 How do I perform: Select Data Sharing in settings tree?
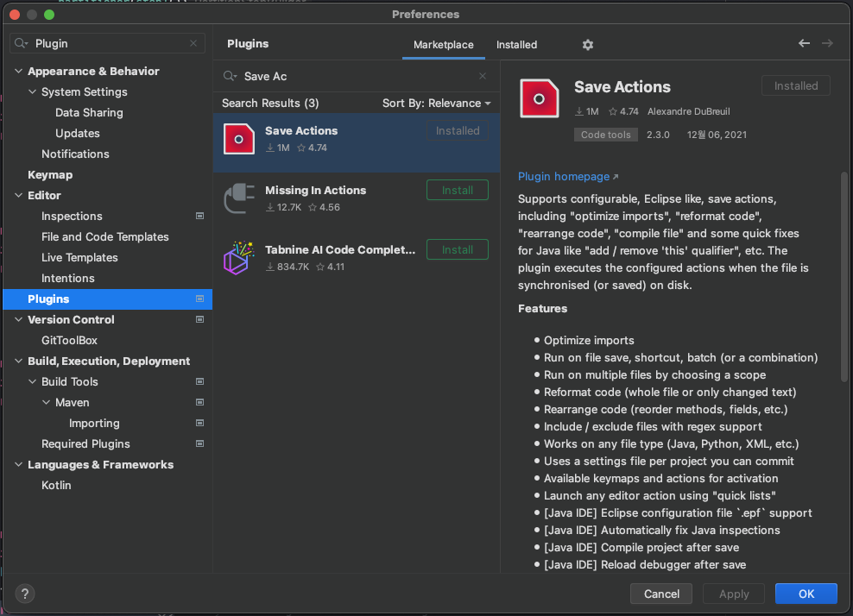89,112
